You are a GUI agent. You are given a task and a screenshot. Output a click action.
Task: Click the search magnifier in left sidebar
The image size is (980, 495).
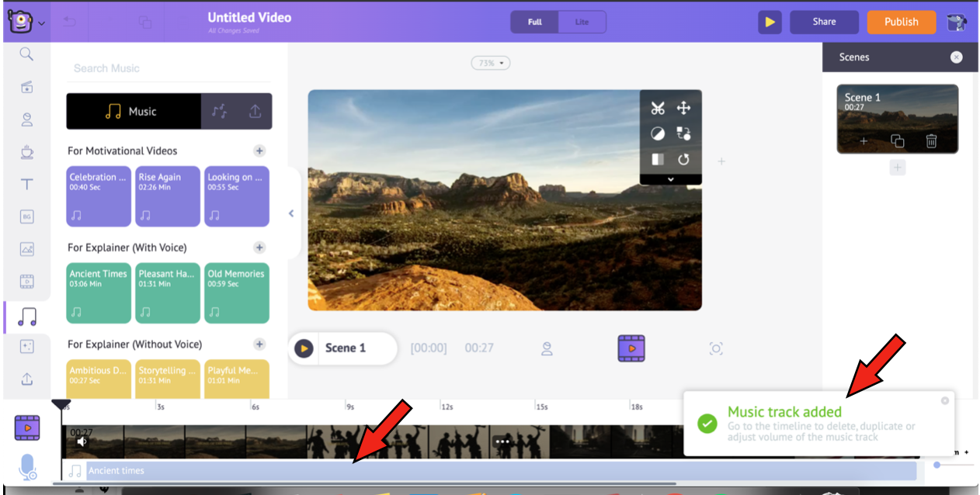click(27, 54)
